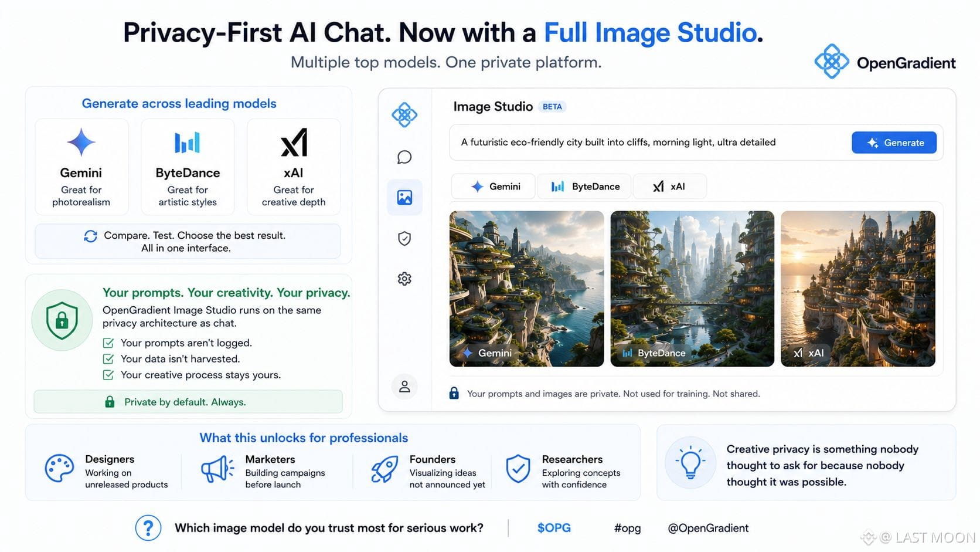Click the ByteDance bars icon in the model card

pos(188,143)
